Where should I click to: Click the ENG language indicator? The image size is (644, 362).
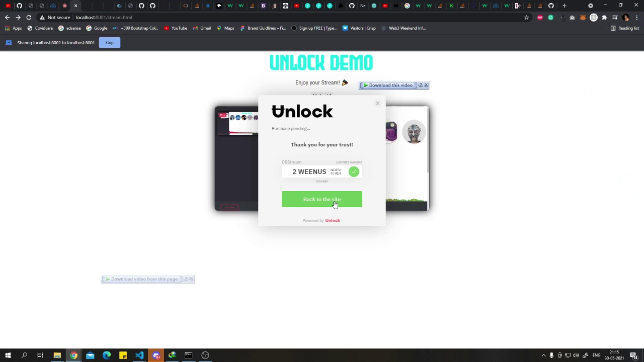(x=596, y=355)
